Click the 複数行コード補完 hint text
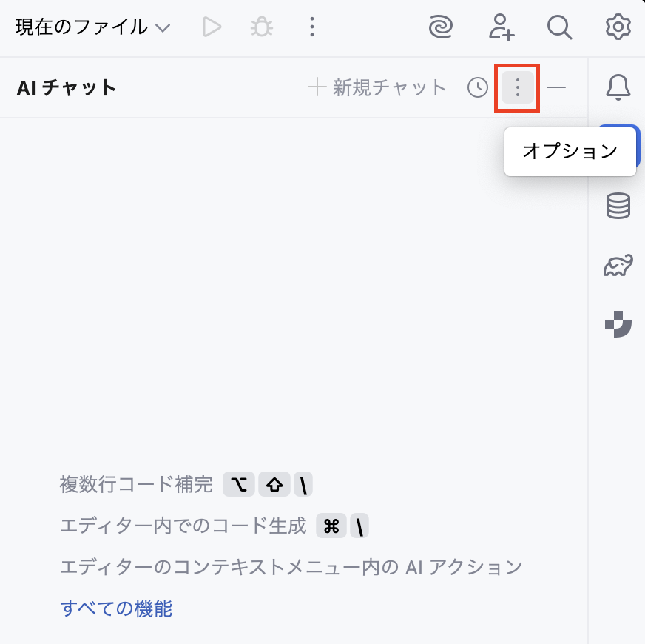The width and height of the screenshot is (645, 644). pyautogui.click(x=136, y=484)
